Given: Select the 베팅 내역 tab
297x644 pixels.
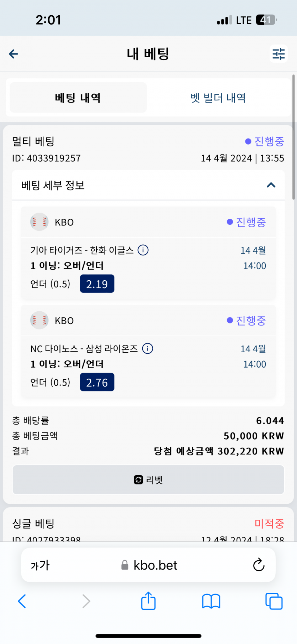Looking at the screenshot, I should point(78,98).
